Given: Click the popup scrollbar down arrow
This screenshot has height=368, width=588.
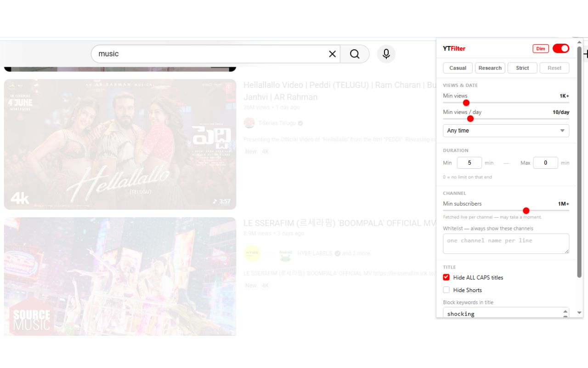Looking at the screenshot, I should pos(579,313).
